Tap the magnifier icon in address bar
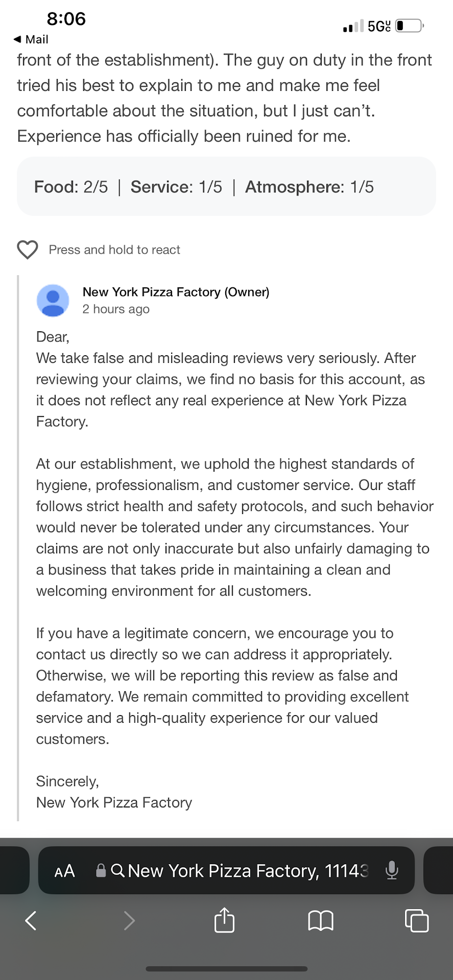The width and height of the screenshot is (453, 980). (117, 870)
